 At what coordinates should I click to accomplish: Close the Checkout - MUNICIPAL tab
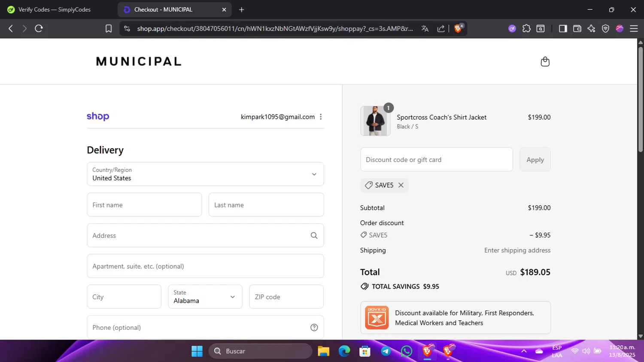click(224, 9)
